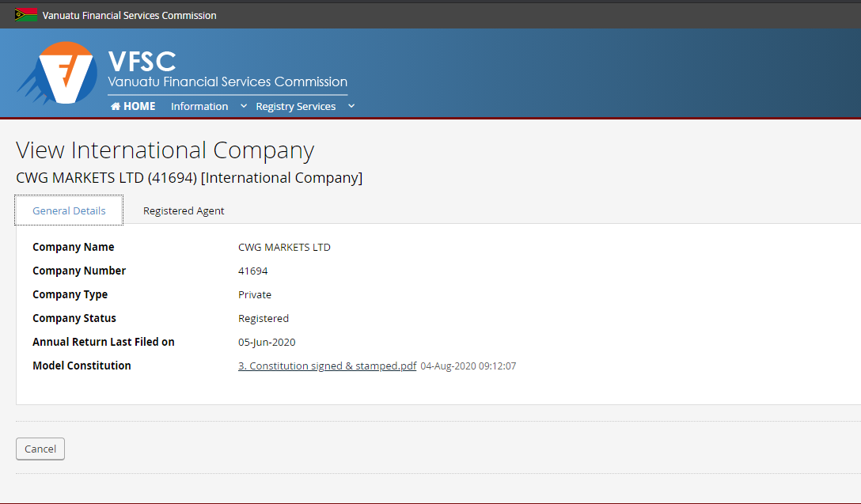
Task: Expand the Registry Services dropdown chevron
Action: [351, 106]
